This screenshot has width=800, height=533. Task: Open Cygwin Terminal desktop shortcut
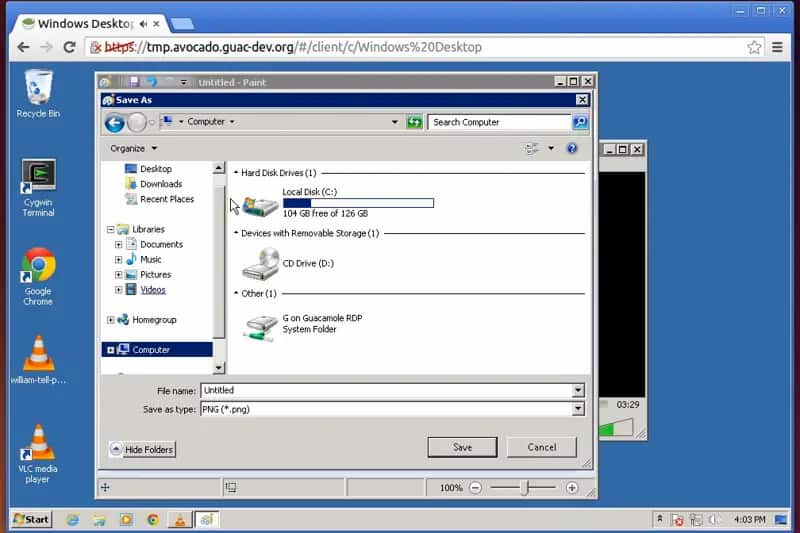point(38,187)
